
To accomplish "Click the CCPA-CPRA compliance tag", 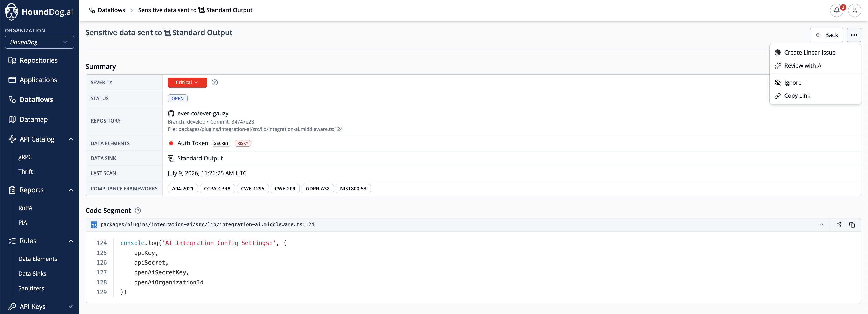I will point(217,189).
